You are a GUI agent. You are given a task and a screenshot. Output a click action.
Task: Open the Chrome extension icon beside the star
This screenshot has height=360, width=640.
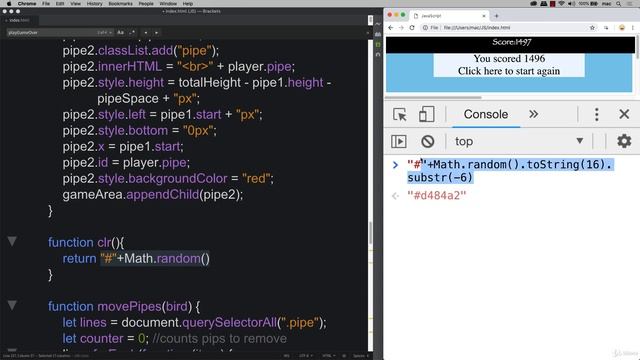click(x=606, y=28)
